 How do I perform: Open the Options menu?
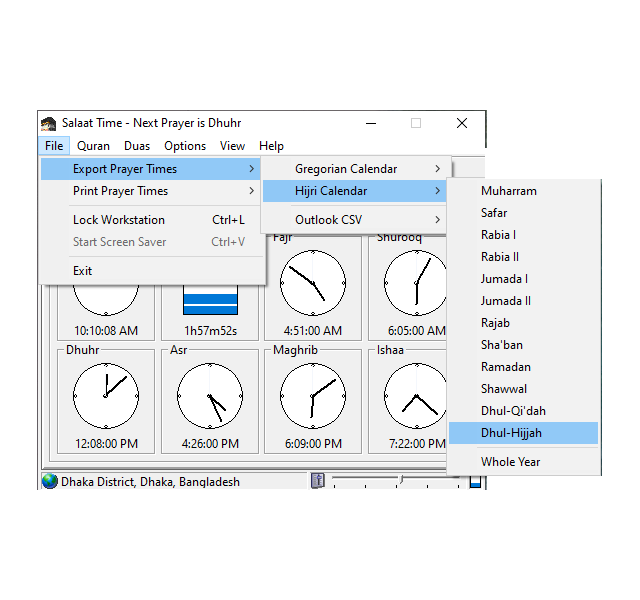tap(185, 146)
